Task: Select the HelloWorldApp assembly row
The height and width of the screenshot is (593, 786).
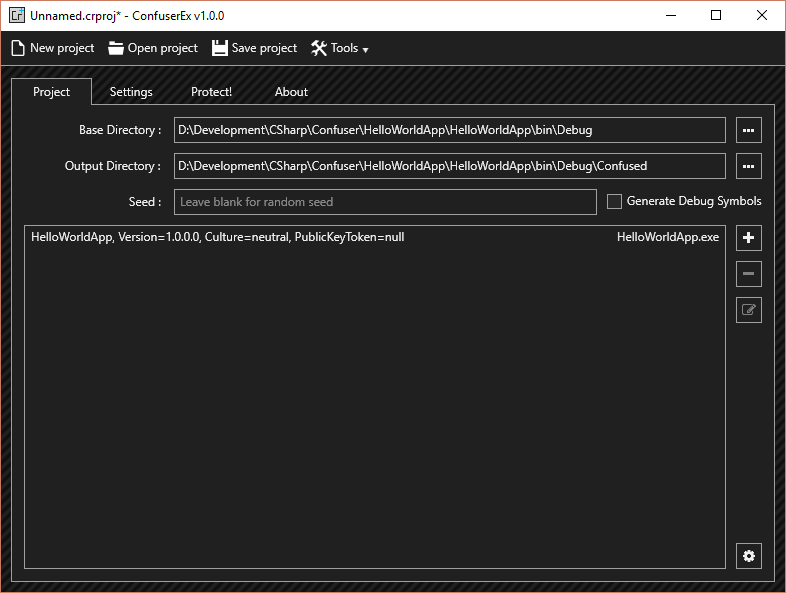Action: pos(375,237)
